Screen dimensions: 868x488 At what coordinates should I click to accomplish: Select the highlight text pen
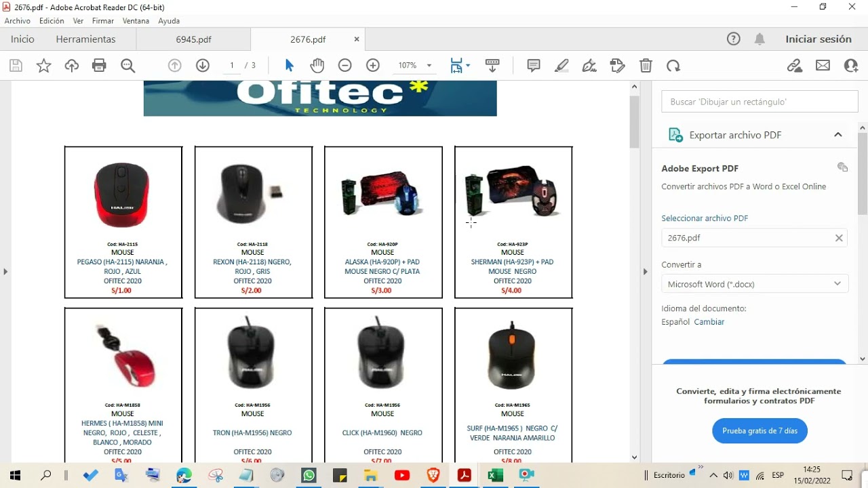561,66
